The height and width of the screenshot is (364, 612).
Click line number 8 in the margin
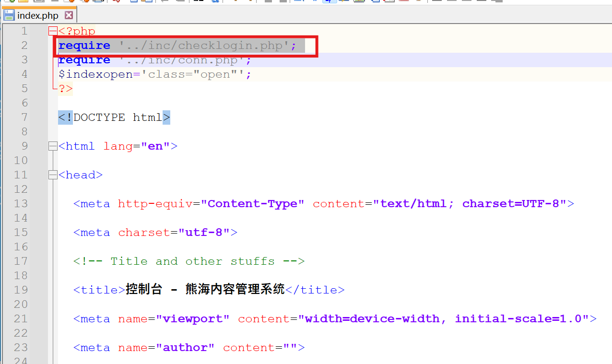[24, 132]
